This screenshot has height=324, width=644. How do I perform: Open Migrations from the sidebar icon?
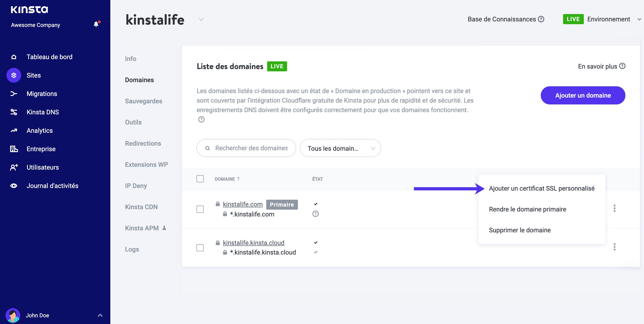pos(14,93)
